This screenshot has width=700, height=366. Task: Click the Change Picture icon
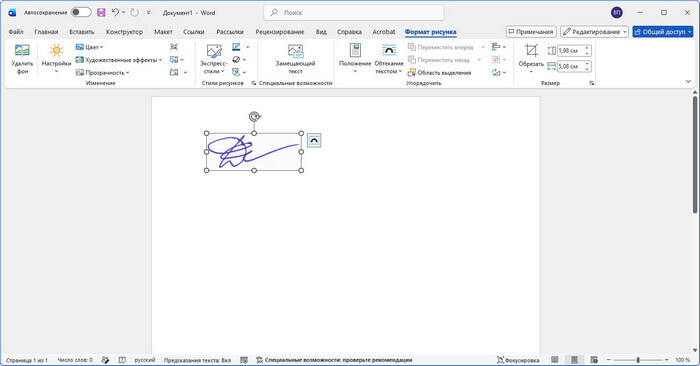pos(174,60)
